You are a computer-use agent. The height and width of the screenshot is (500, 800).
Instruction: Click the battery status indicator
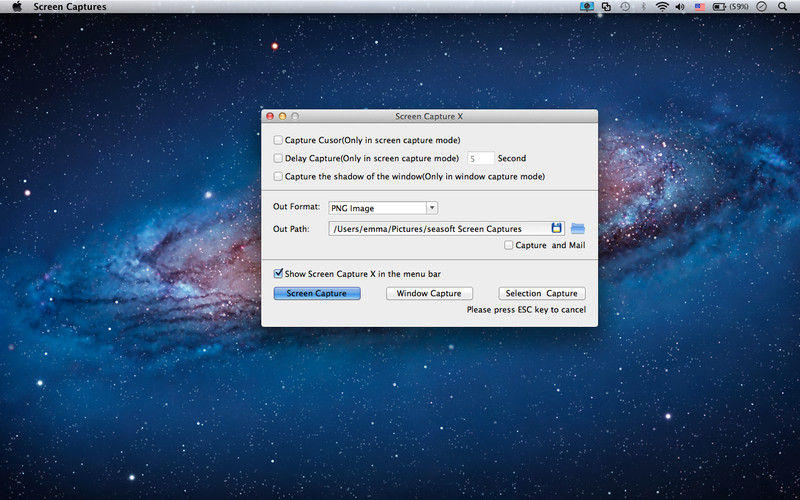coord(731,7)
